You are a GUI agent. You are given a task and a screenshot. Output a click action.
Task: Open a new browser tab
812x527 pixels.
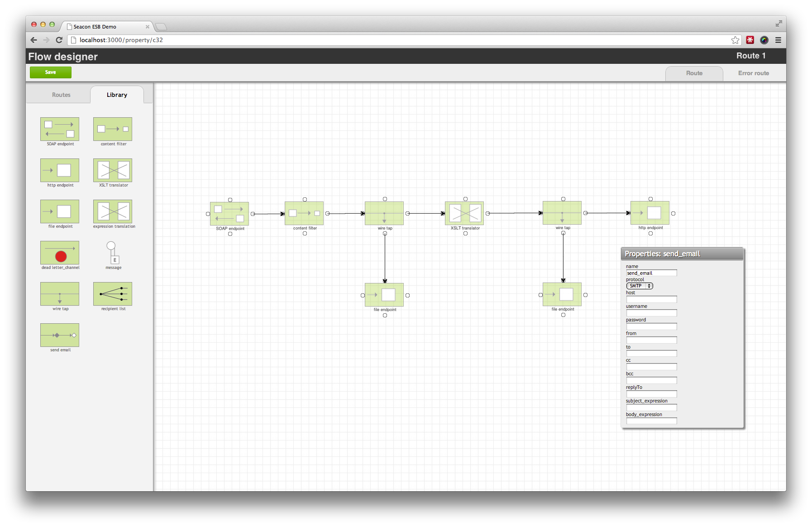[161, 27]
